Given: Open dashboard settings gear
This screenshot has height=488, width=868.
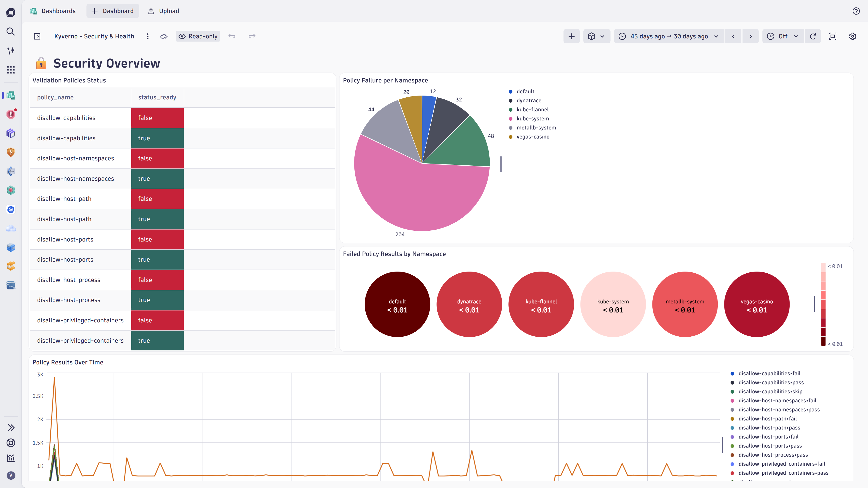Looking at the screenshot, I should click(852, 36).
